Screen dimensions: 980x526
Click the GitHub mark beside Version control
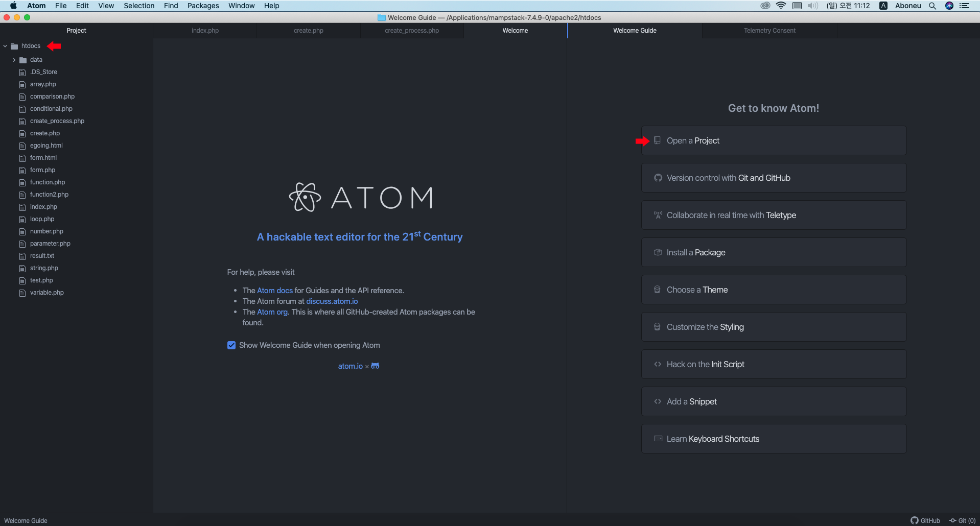pos(658,178)
